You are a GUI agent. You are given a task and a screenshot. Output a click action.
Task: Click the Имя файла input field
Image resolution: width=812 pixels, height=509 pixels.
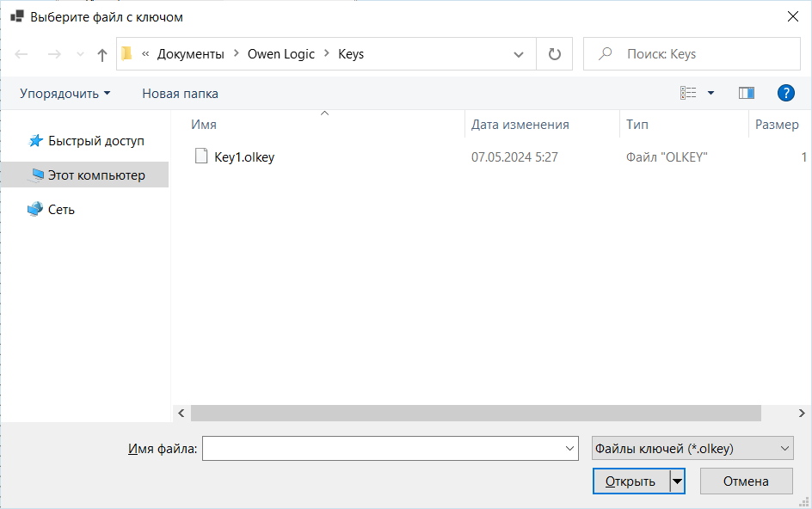point(383,448)
